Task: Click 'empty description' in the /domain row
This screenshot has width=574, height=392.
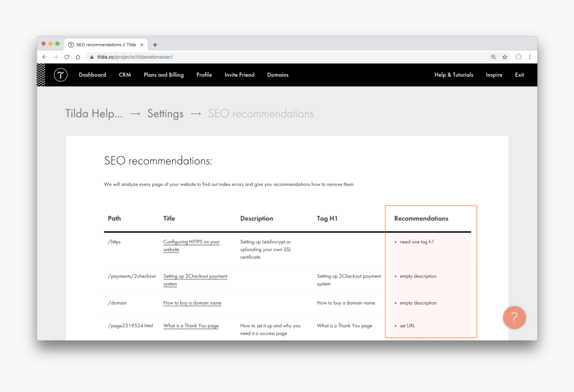Action: pyautogui.click(x=418, y=303)
